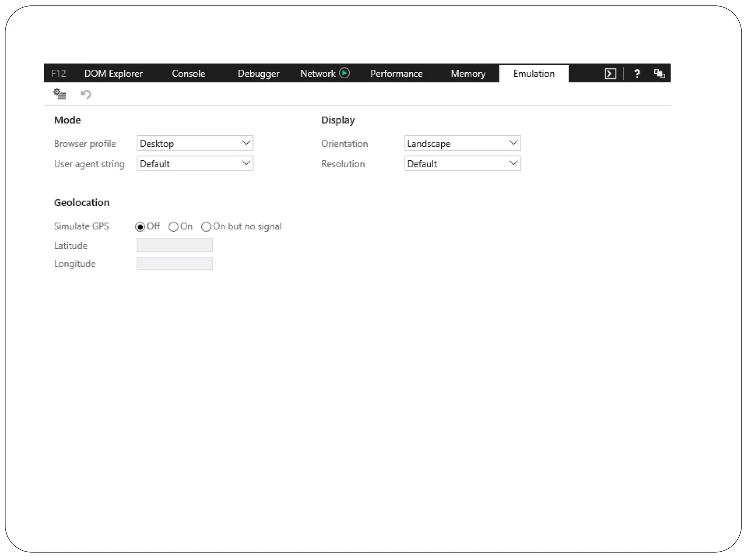Expand the User agent string dropdown

pyautogui.click(x=195, y=164)
